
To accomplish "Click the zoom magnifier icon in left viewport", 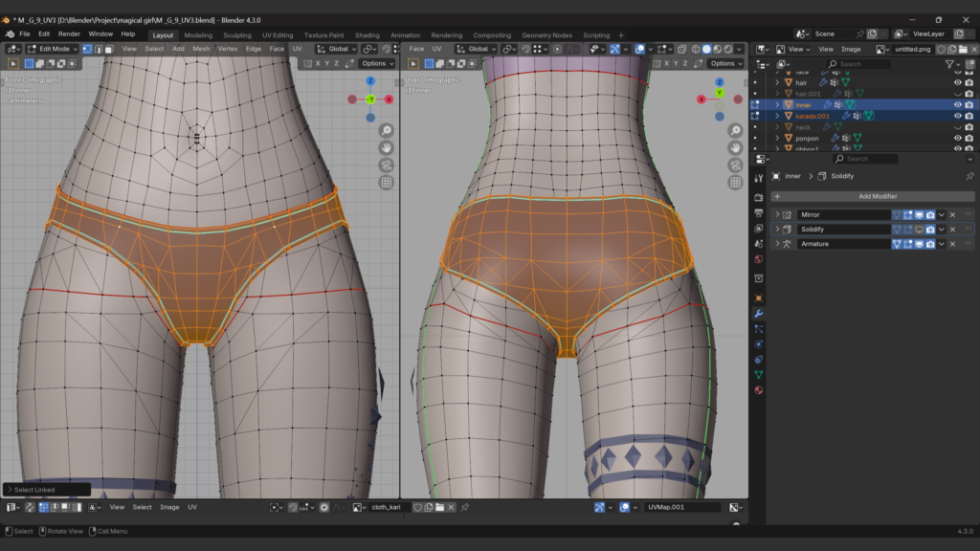I will (x=386, y=131).
